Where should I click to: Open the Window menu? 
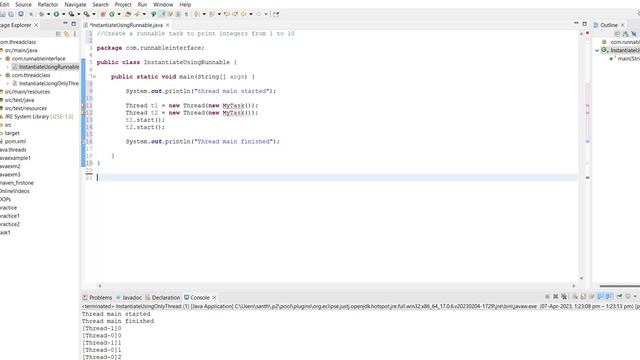pos(163,4)
